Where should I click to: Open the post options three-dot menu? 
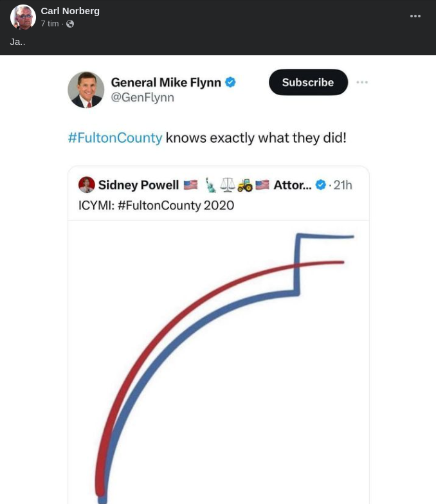coord(415,17)
